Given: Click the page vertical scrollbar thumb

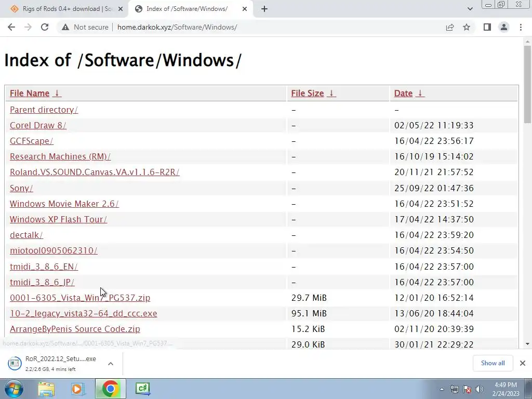Looking at the screenshot, I should pyautogui.click(x=527, y=85).
